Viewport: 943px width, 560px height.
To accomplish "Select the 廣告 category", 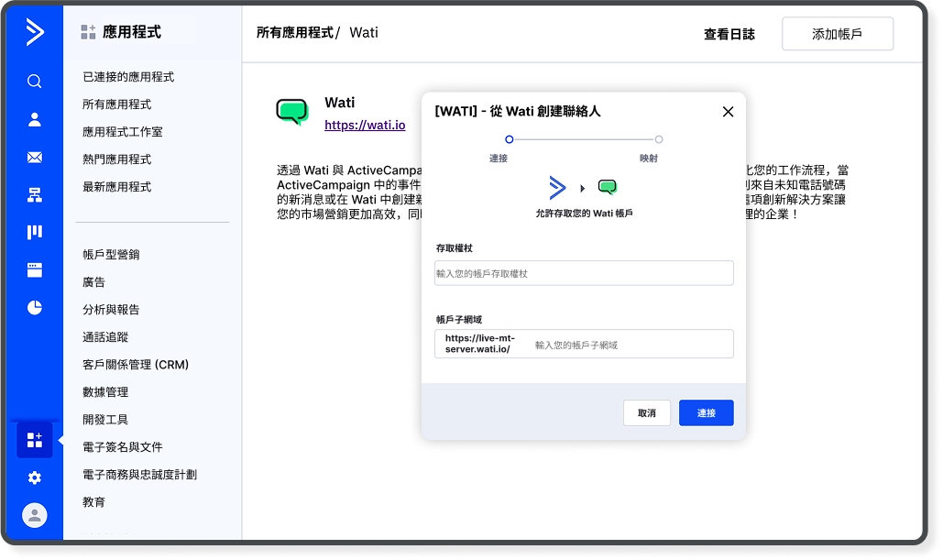I will pos(93,282).
